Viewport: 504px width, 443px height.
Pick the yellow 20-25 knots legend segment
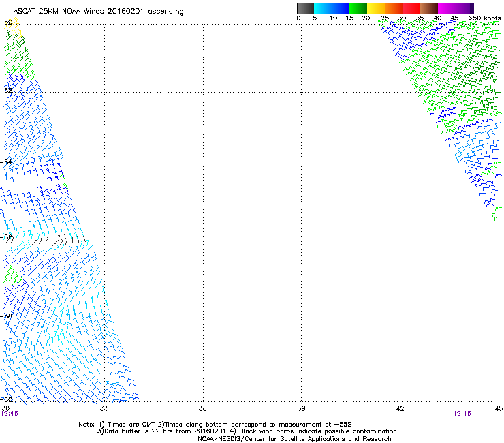[x=376, y=8]
